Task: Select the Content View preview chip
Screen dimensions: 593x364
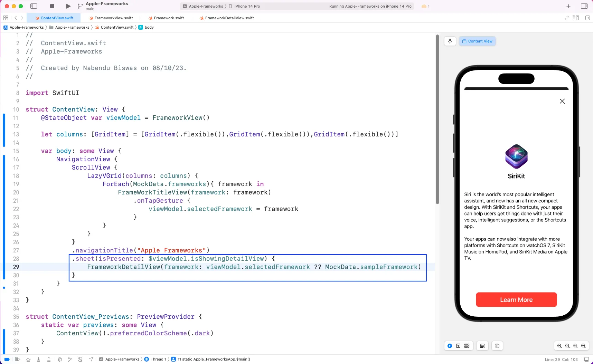Action: click(x=477, y=41)
